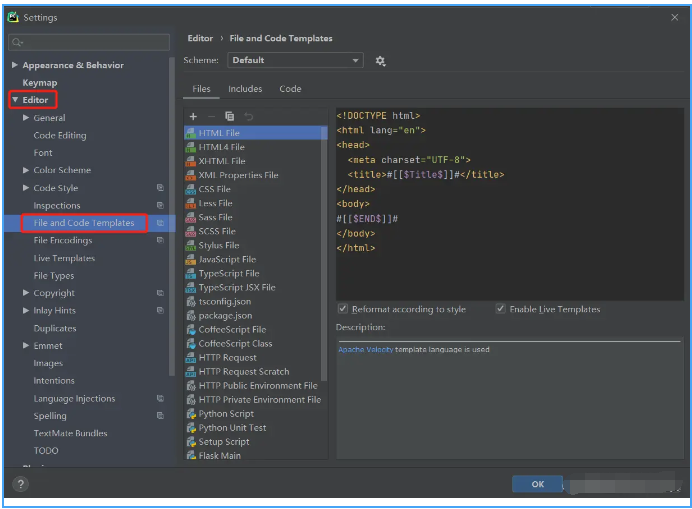
Task: Select the Python Script icon
Action: point(191,414)
